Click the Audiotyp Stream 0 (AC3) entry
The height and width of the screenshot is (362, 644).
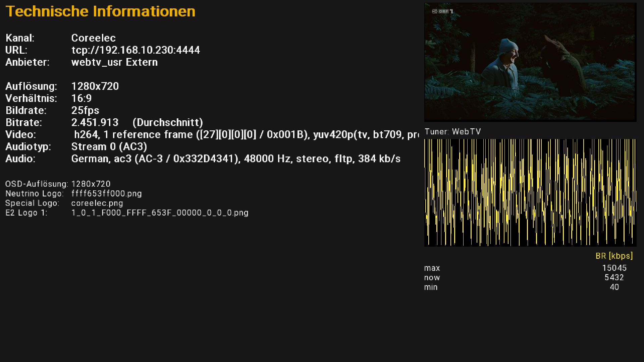pos(109,147)
